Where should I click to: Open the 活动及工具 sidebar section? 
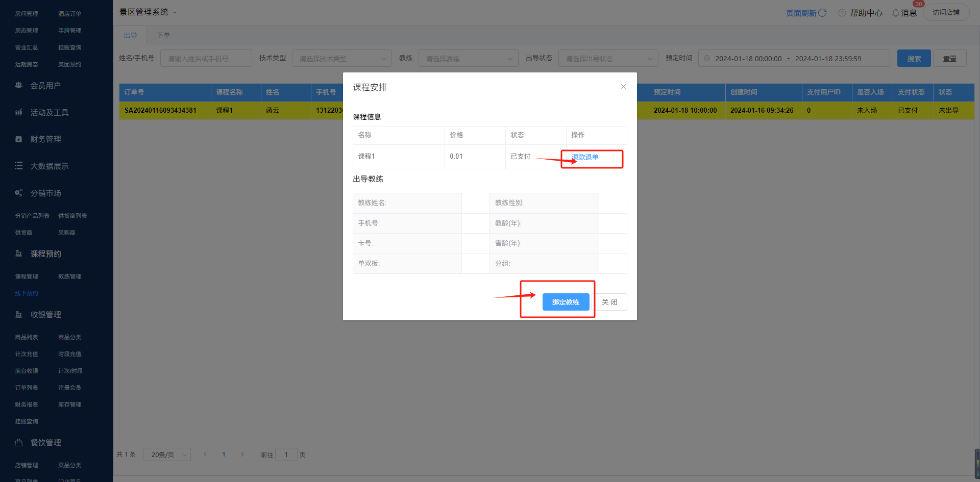[49, 113]
